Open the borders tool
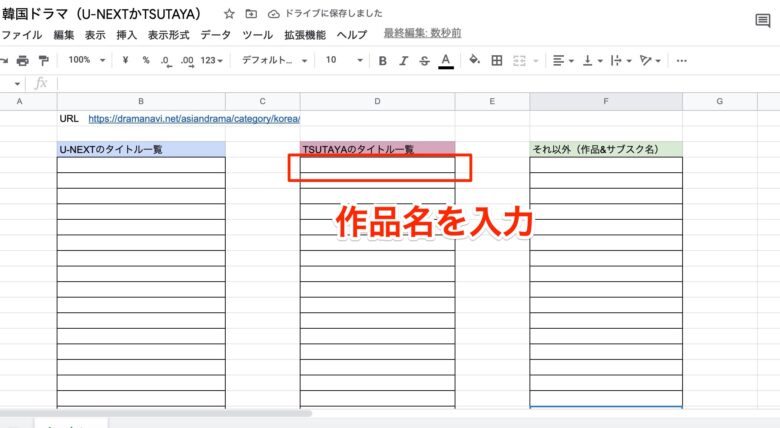 pyautogui.click(x=496, y=61)
